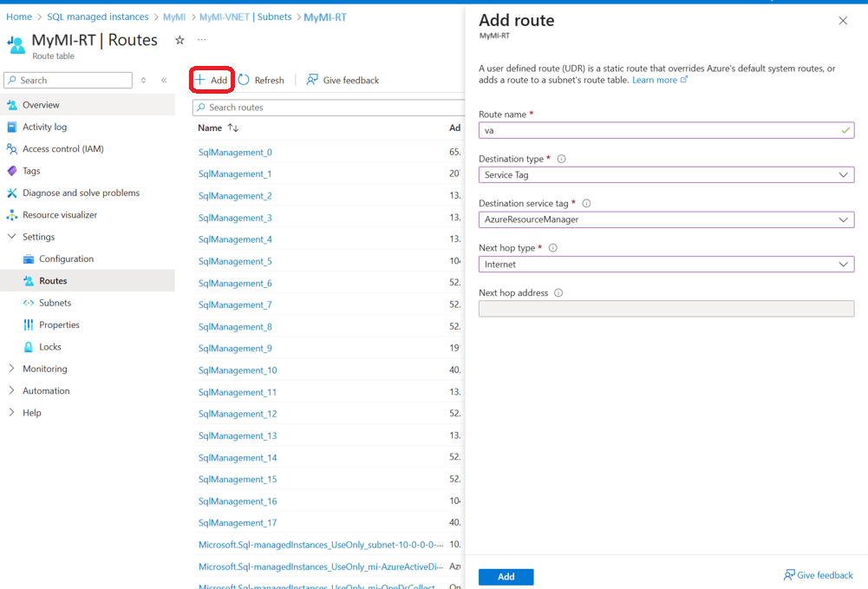
Task: Open route SqlManagement_5
Action: (x=235, y=261)
